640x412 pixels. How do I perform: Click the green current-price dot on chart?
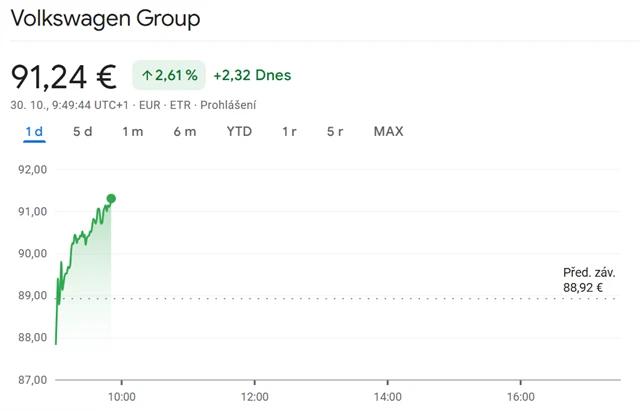coord(111,199)
